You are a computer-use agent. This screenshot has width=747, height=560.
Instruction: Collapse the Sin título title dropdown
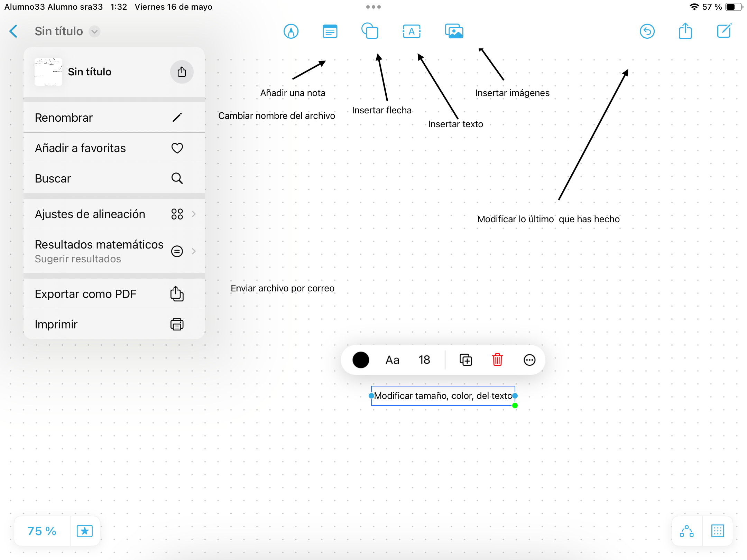(x=94, y=31)
